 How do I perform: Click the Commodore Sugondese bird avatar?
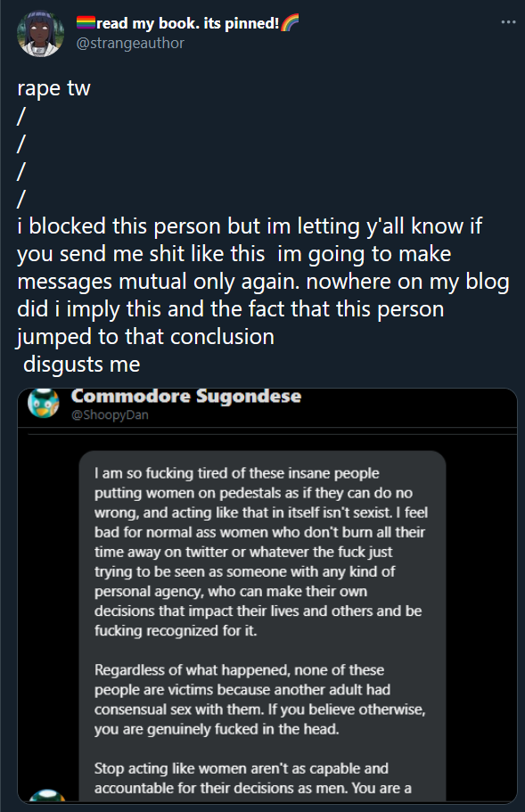(44, 404)
